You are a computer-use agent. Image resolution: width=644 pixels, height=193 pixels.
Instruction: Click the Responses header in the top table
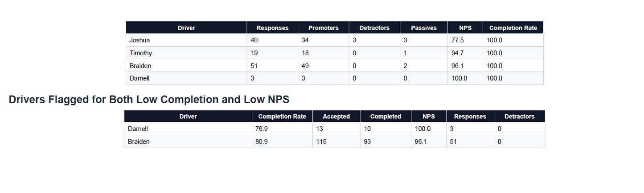[x=272, y=28]
